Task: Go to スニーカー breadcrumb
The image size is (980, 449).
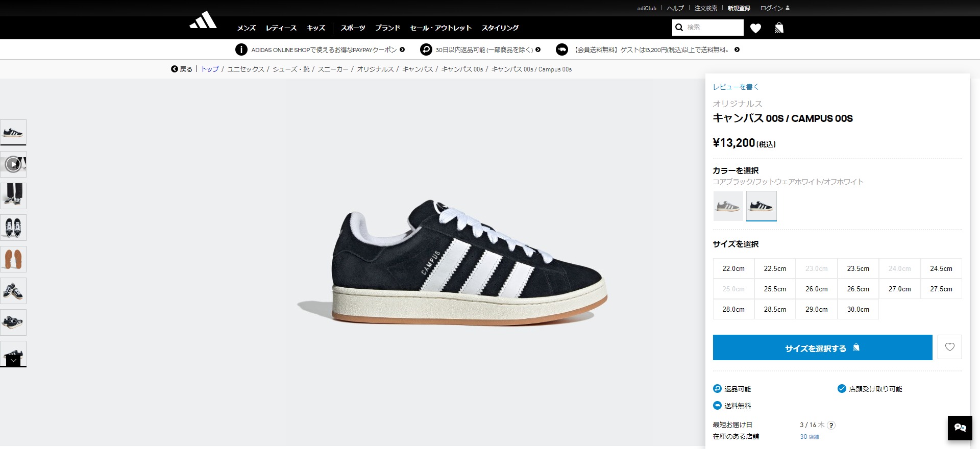Action: tap(333, 69)
